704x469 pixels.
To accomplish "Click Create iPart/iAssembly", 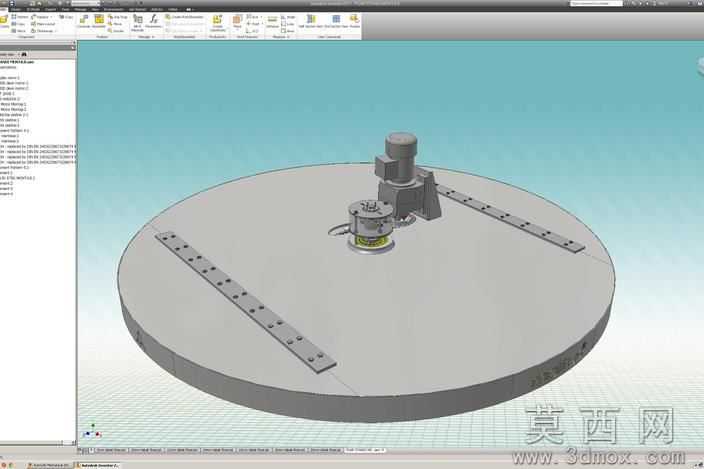I will coord(185,17).
